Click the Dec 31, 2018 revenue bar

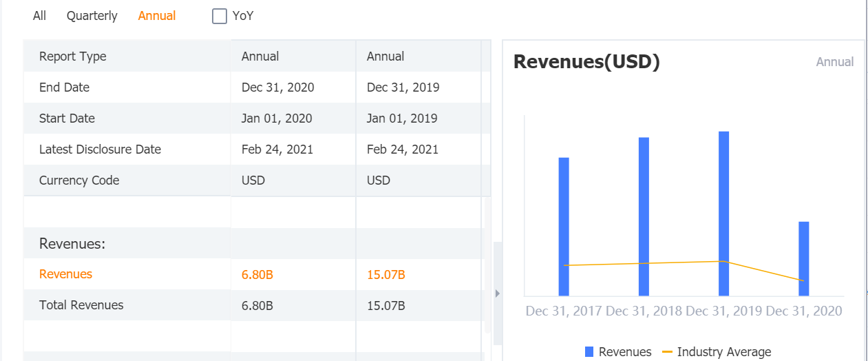click(644, 217)
